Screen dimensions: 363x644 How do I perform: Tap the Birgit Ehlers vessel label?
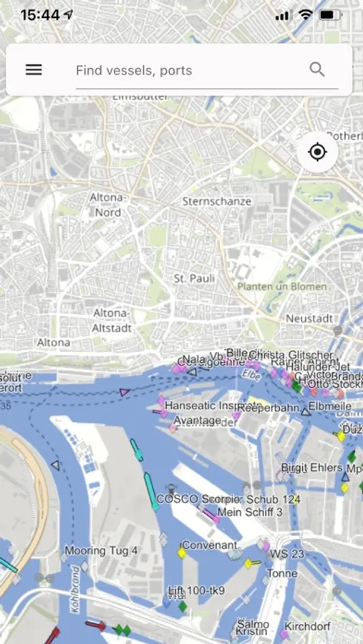(311, 467)
